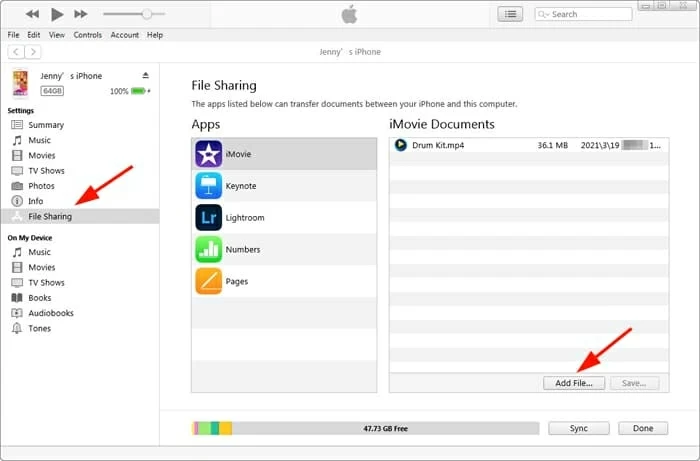Select the Pages app icon
Screen dimensions: 700x461
[208, 281]
